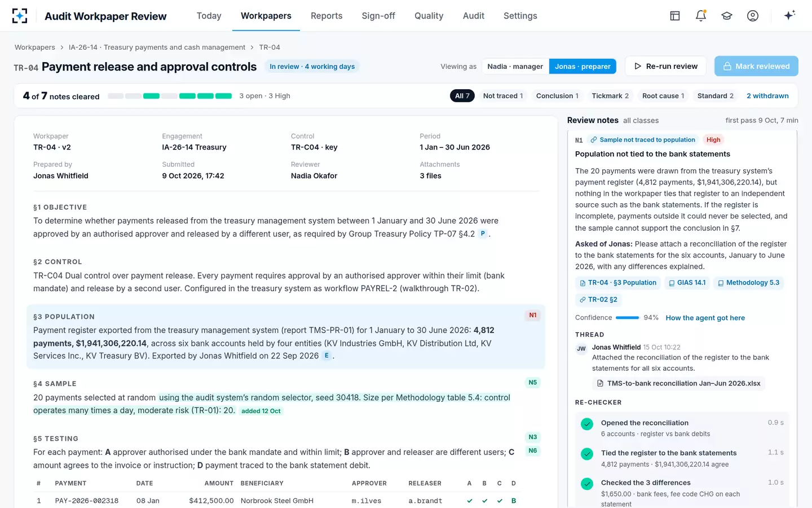Viewport: 812px width, 508px height.
Task: Switch view to Jonas · preparer
Action: tap(582, 67)
